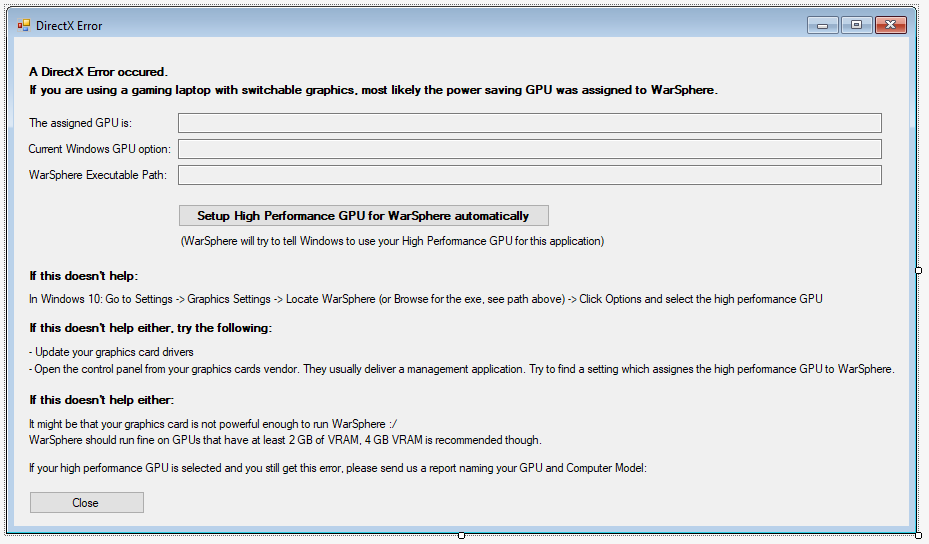Screen dimensions: 929x544
Task: Minimize the DirectX Error window
Action: tap(822, 25)
